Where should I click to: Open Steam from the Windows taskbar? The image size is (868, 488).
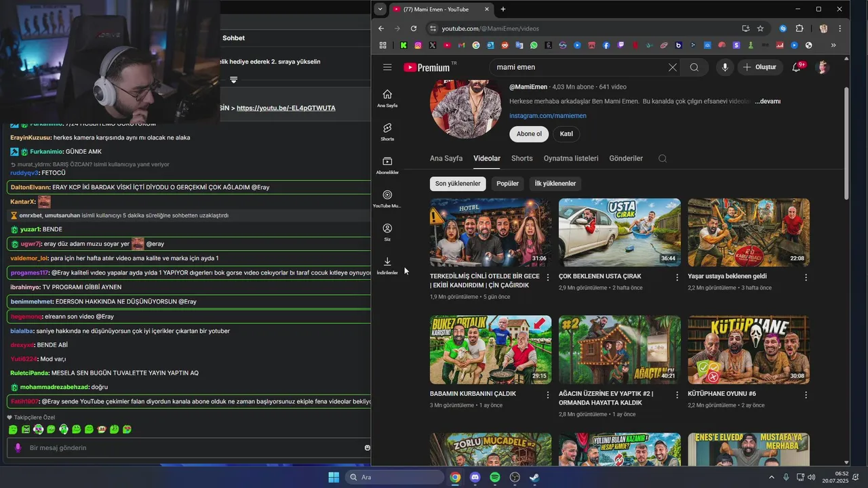(534, 477)
